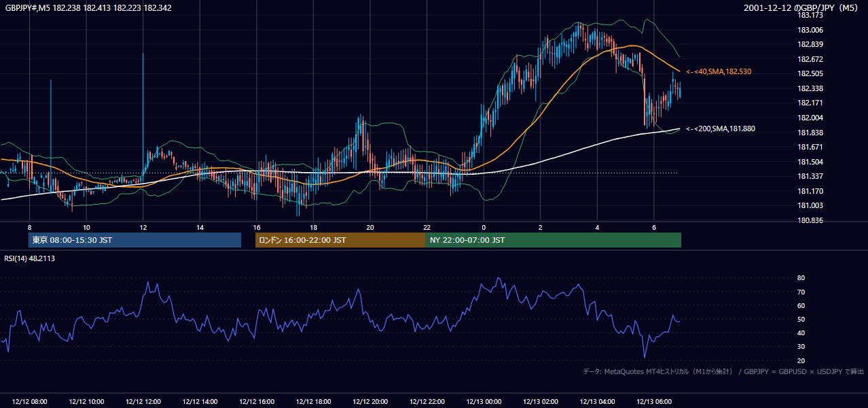The image size is (868, 408).
Task: Click RSI scale value 50
Action: 801,319
